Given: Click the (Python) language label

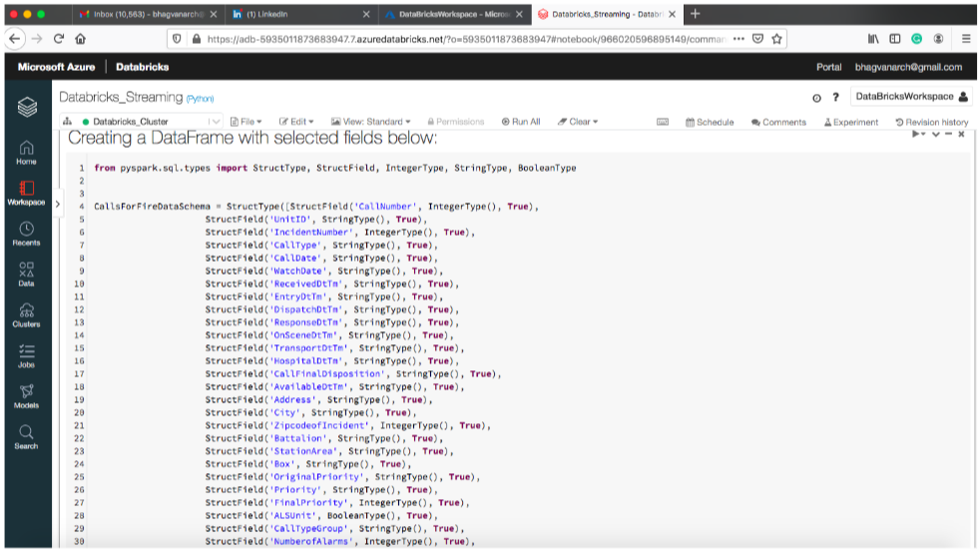Looking at the screenshot, I should 200,99.
